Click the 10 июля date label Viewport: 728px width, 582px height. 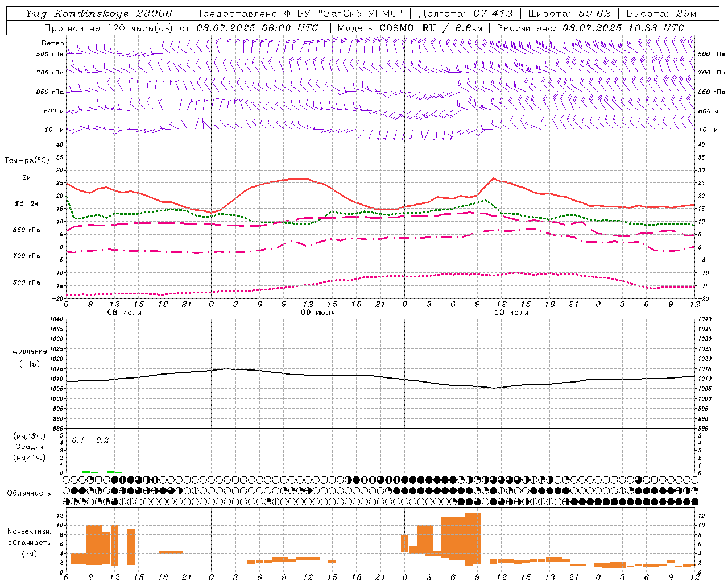[511, 313]
